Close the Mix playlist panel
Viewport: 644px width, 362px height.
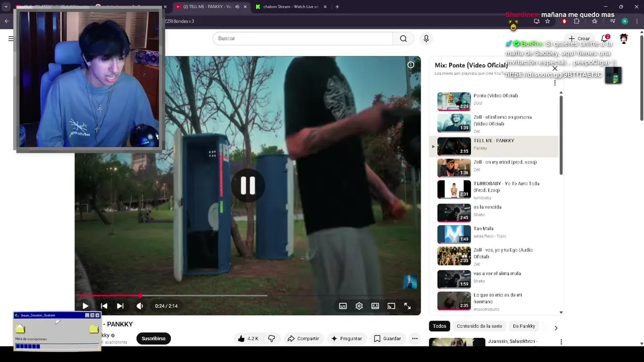(x=555, y=68)
